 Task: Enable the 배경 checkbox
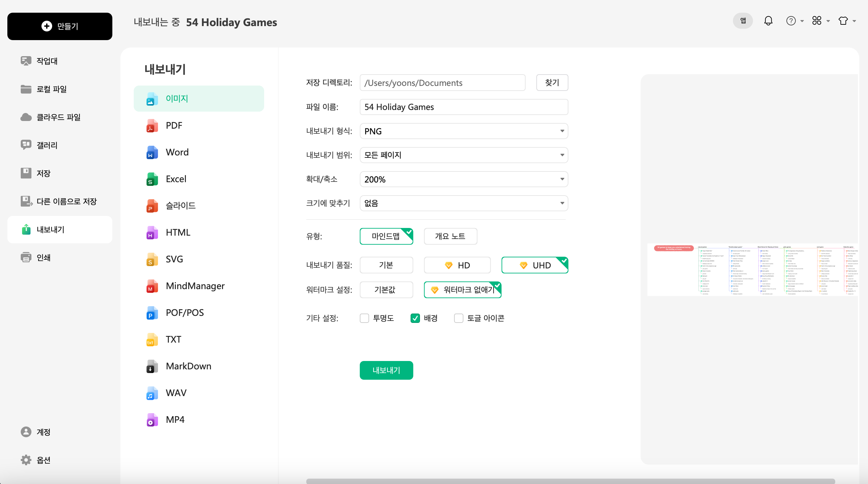416,318
